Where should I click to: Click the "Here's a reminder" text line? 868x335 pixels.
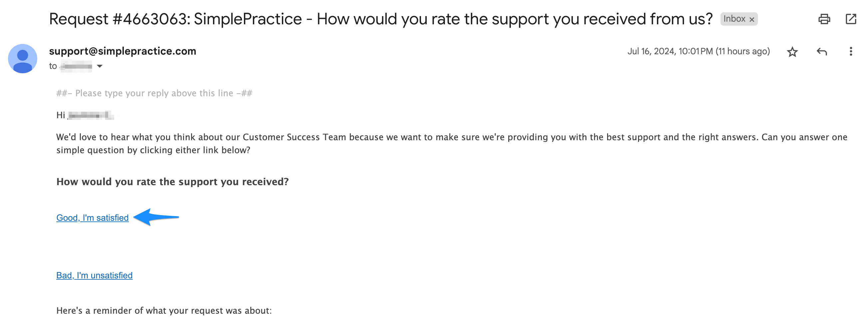click(164, 310)
